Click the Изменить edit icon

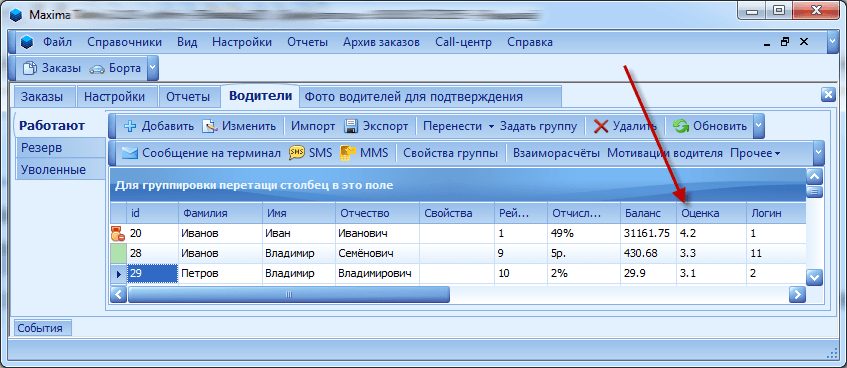click(209, 126)
